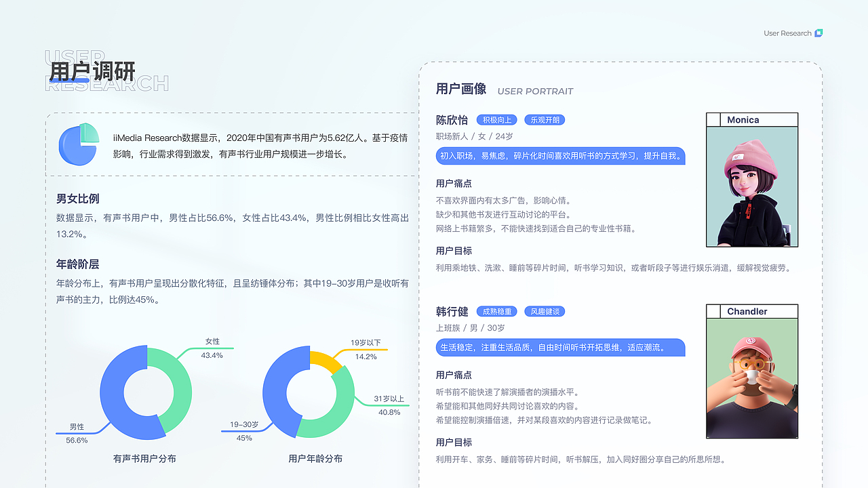Open Monica's avatar image
868x488 pixels.
coord(752,186)
